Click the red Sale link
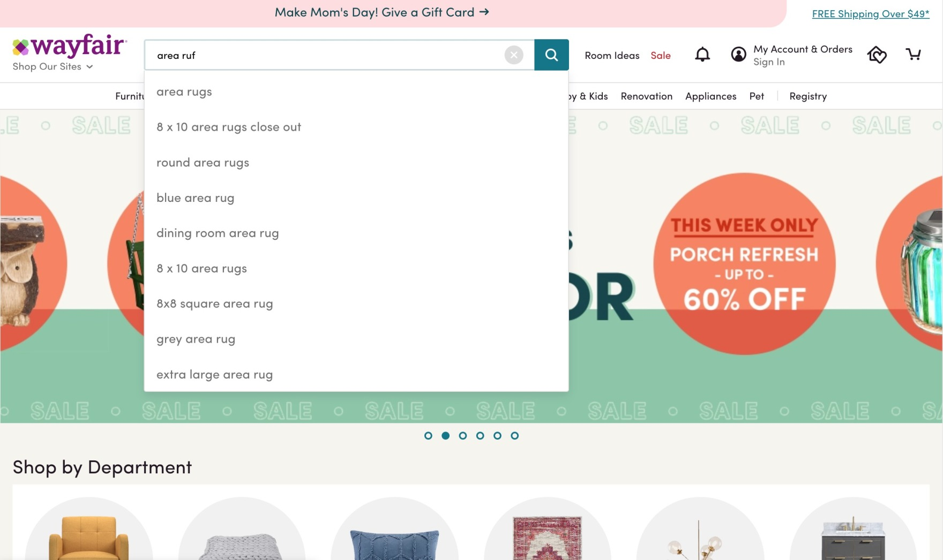 point(661,55)
